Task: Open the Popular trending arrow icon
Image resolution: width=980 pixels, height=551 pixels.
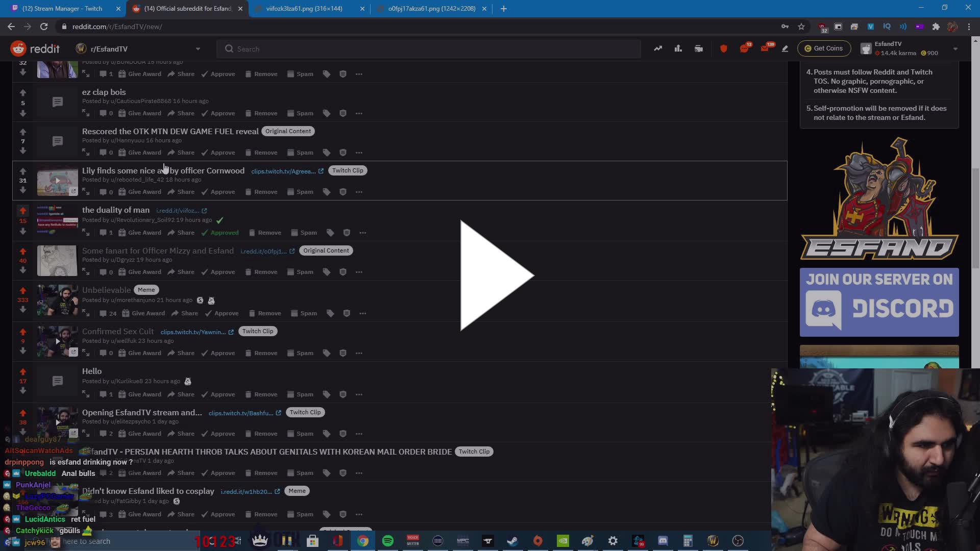Action: point(658,48)
